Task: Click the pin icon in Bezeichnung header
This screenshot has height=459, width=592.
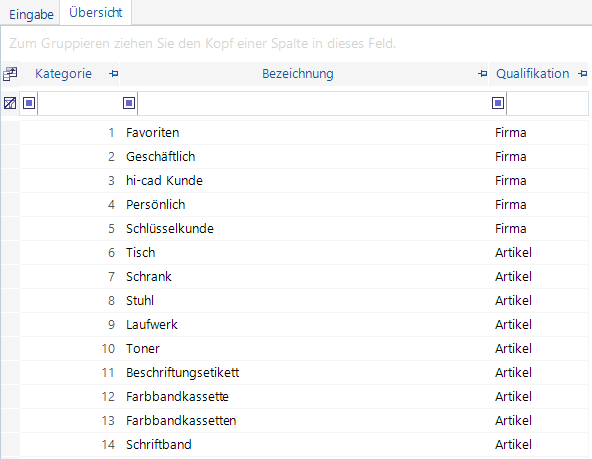Action: point(482,74)
